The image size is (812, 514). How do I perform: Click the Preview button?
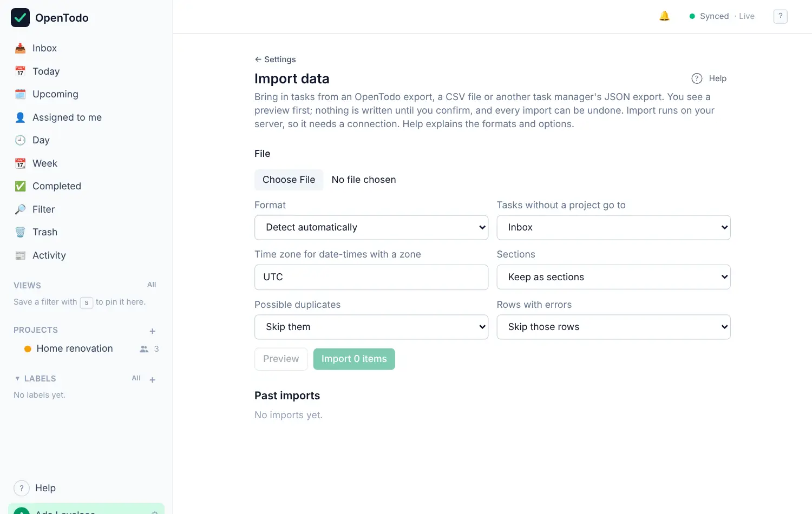[x=281, y=359]
